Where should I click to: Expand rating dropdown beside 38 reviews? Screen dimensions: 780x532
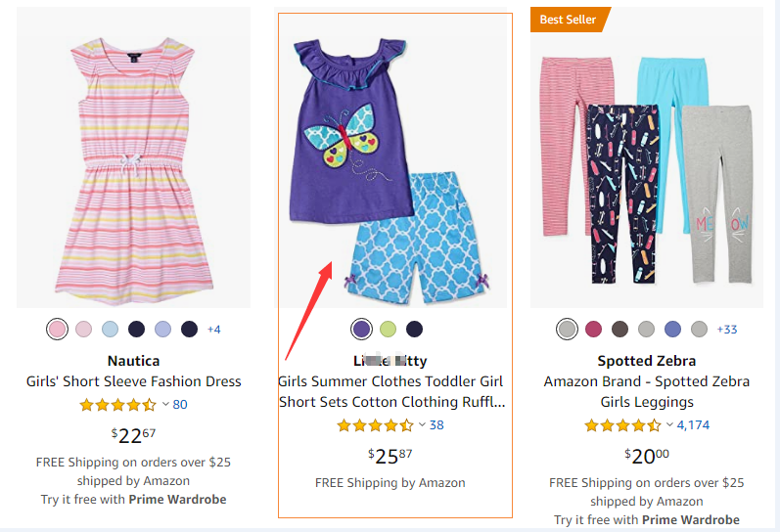tap(422, 425)
